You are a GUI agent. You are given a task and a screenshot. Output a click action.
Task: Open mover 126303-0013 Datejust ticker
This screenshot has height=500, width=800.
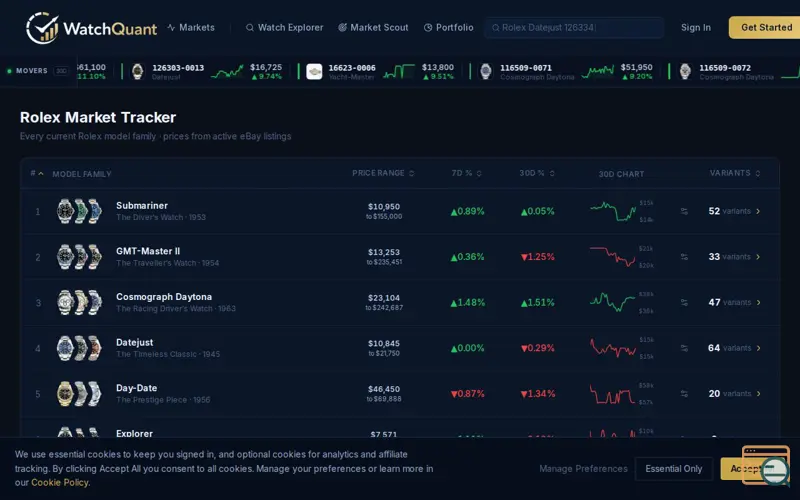207,71
